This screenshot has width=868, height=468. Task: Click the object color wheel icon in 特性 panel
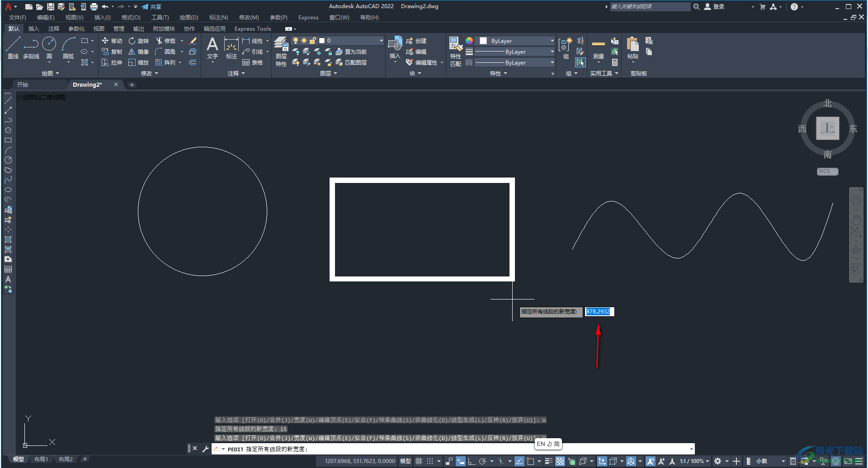click(469, 41)
